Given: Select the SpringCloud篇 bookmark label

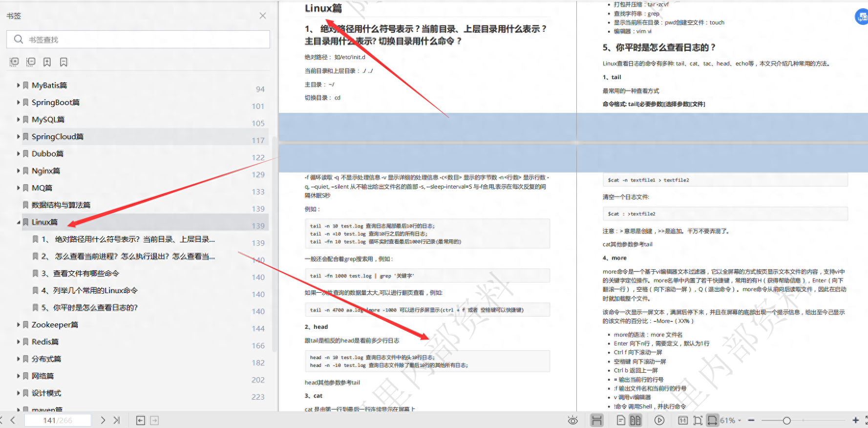Looking at the screenshot, I should point(58,136).
